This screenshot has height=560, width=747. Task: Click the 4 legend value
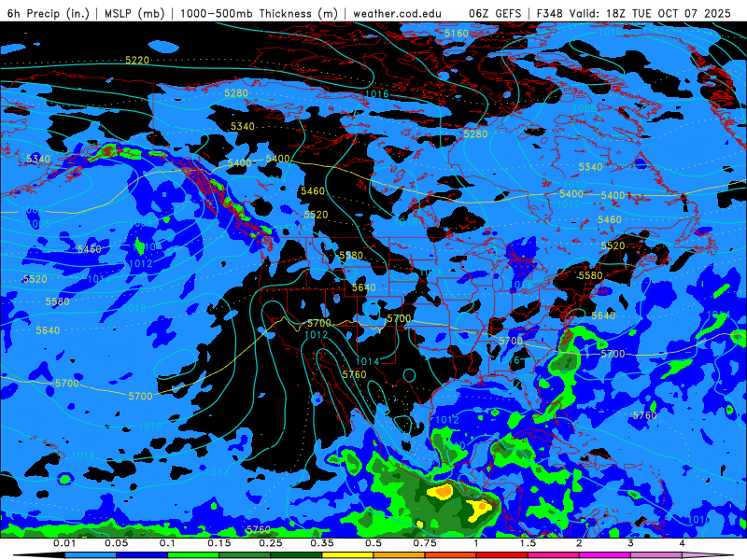click(x=682, y=543)
